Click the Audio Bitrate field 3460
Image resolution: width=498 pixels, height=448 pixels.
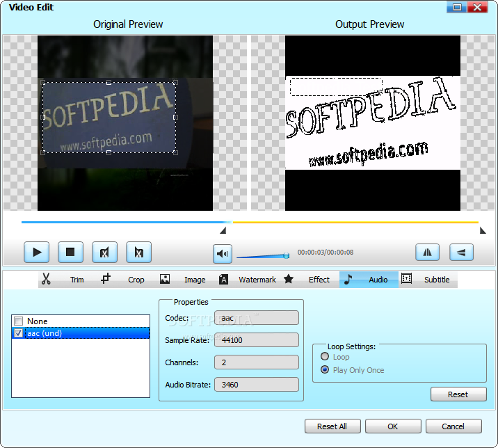(x=257, y=385)
